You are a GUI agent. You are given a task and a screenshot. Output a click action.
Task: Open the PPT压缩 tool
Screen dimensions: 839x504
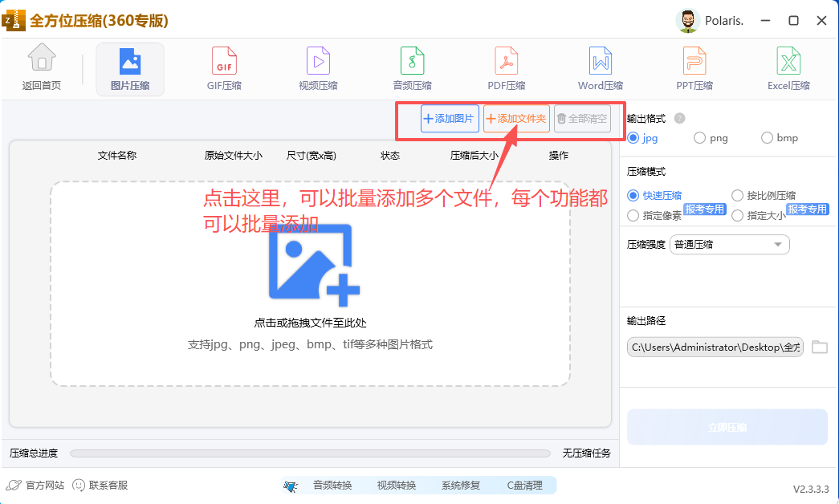(x=694, y=68)
